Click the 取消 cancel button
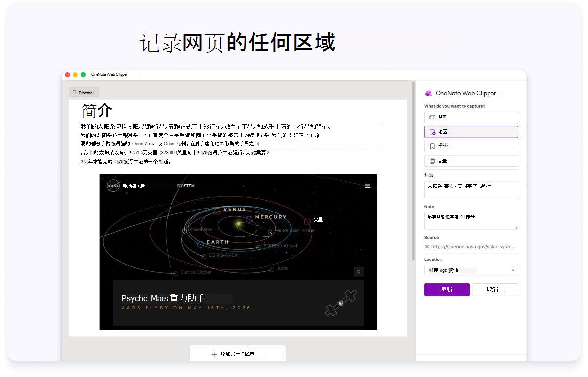Image resolution: width=588 pixels, height=377 pixels. (x=495, y=289)
